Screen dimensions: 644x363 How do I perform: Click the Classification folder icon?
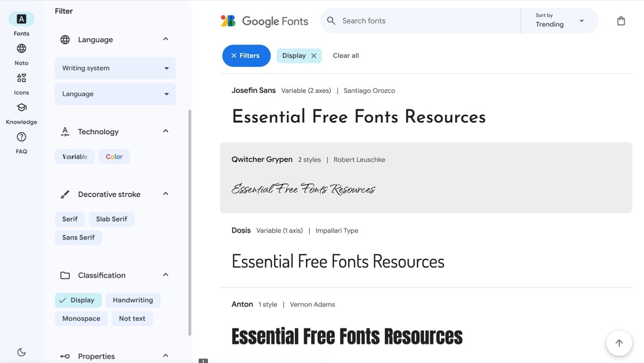point(65,275)
